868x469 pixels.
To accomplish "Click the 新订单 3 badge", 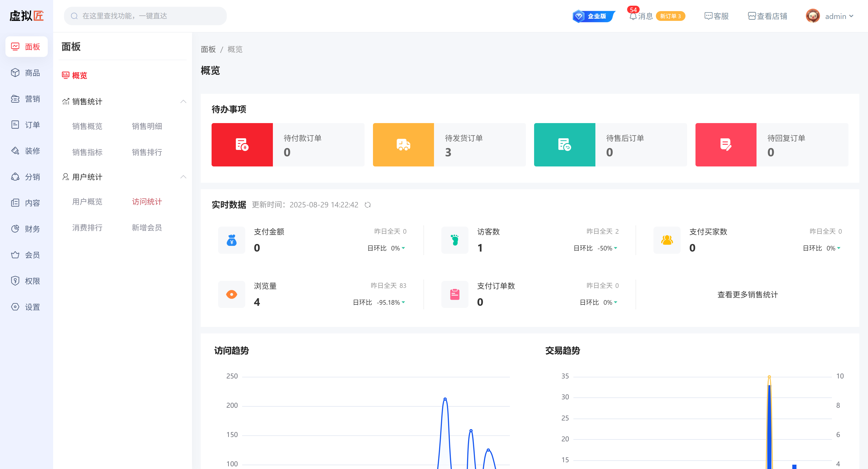I will point(670,16).
